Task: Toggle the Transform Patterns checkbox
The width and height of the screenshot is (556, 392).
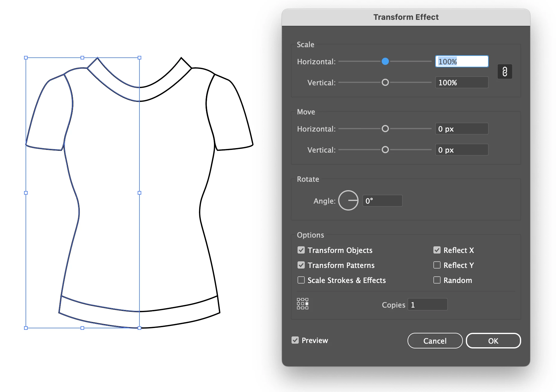Action: (301, 265)
